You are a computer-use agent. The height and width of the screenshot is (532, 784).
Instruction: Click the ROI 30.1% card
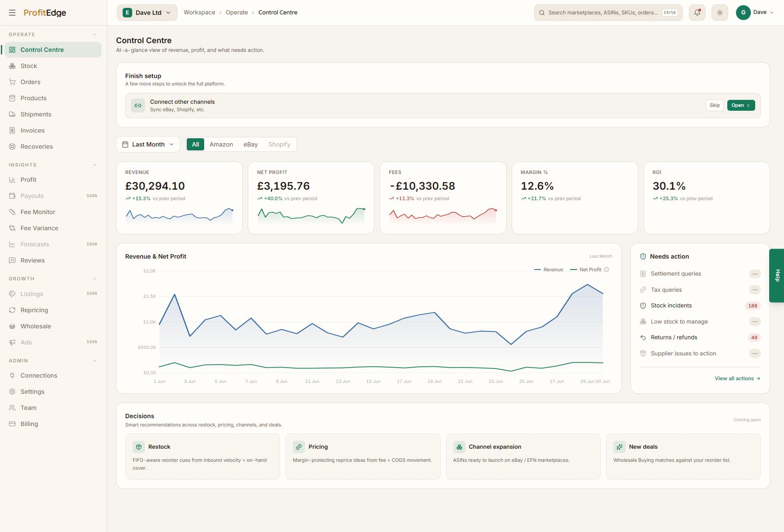pos(706,198)
